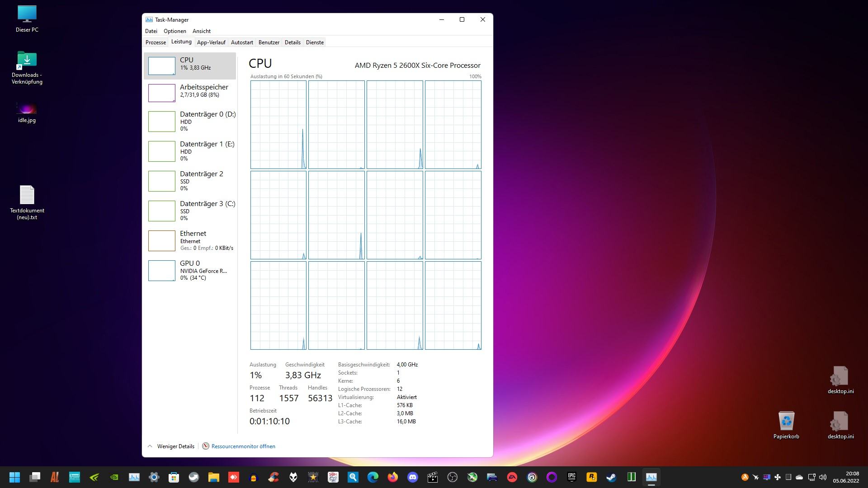This screenshot has height=488, width=868.
Task: Select Datenträger 2 SSD entry
Action: [190, 181]
